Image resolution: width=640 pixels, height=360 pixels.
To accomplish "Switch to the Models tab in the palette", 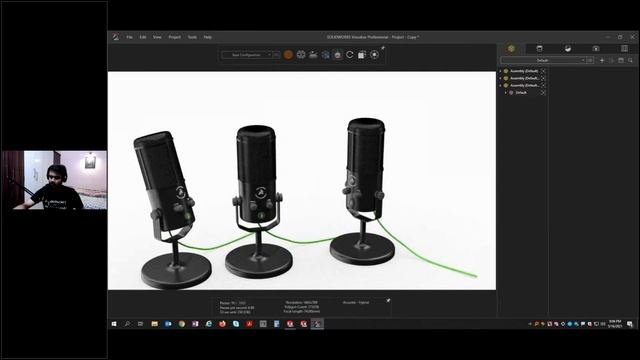I will 511,49.
